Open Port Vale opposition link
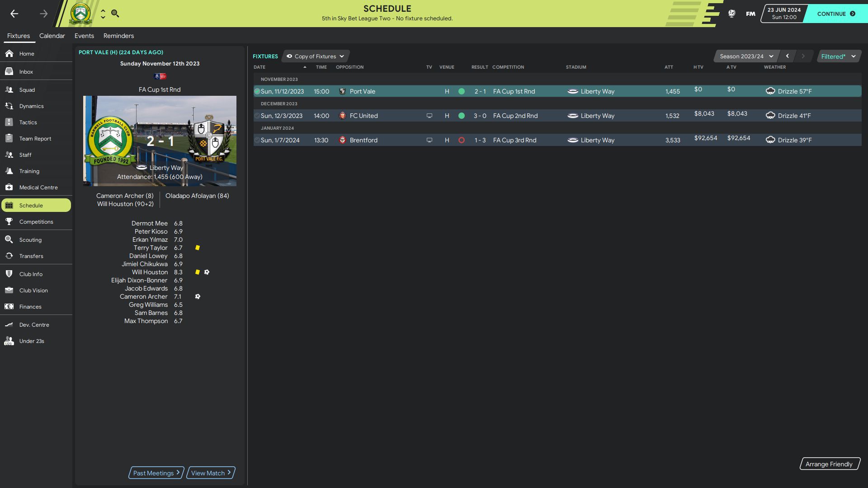868x488 pixels. [362, 91]
